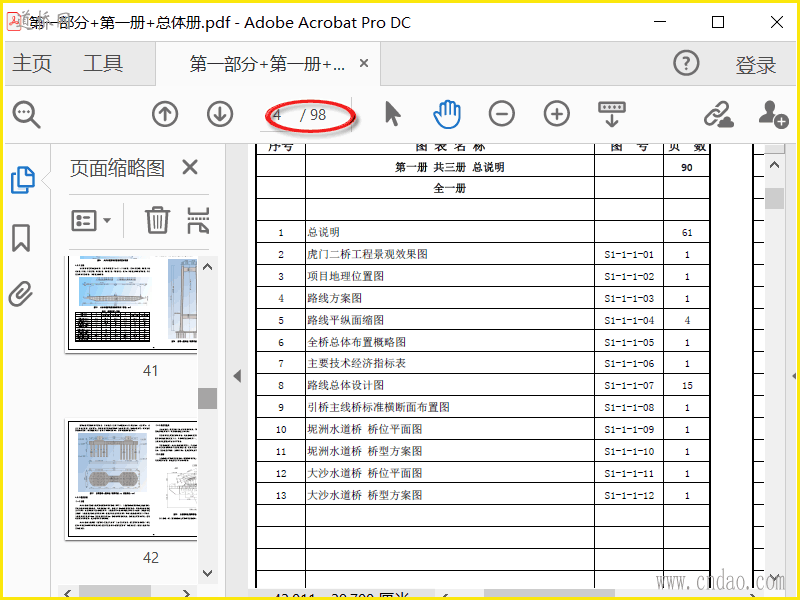Click the add person share icon
Screen dimensions: 800x600
773,114
